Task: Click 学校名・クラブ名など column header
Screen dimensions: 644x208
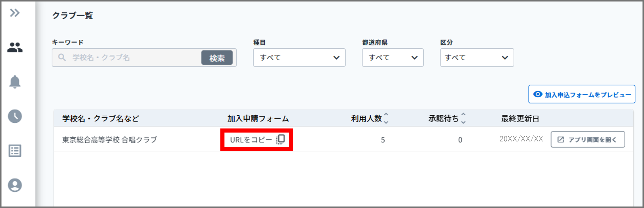Action: 101,119
